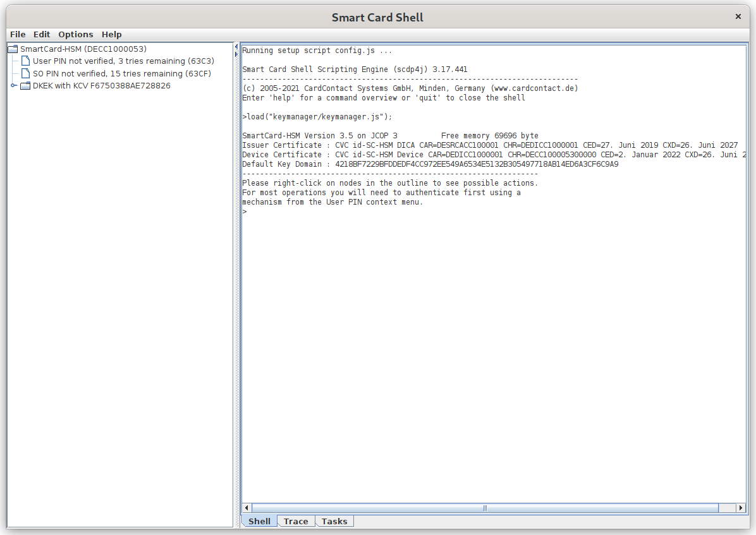Screen dimensions: 756x535
Task: Click the User PIN document icon
Action: pos(26,61)
